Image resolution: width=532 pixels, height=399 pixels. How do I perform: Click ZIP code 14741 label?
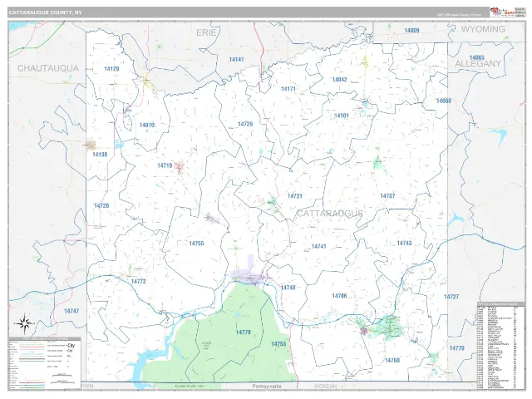tap(319, 246)
